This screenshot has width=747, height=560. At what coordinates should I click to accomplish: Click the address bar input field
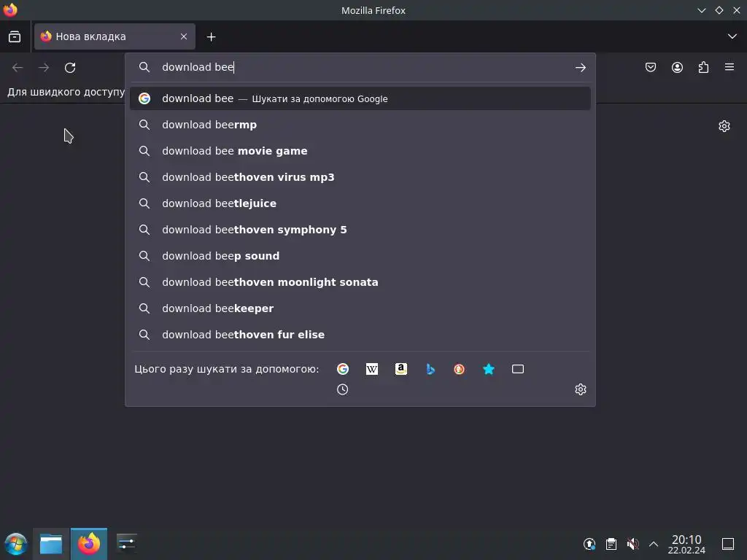pos(362,67)
